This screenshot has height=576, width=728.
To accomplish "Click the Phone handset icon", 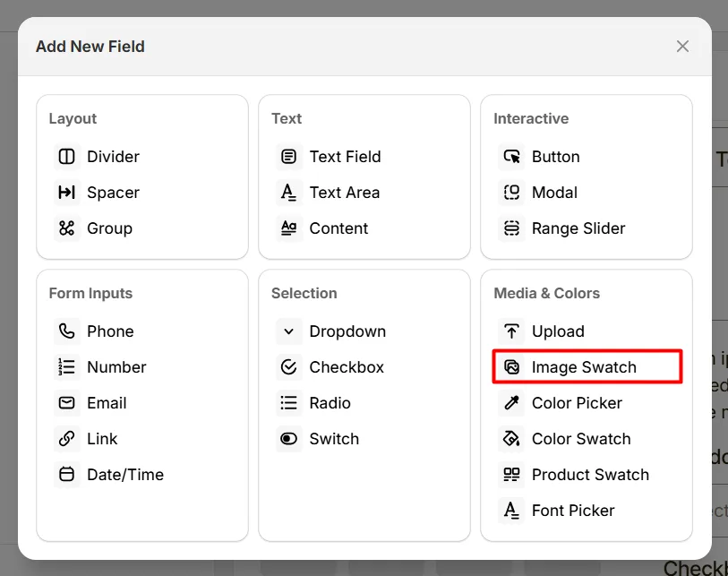I will coord(66,331).
